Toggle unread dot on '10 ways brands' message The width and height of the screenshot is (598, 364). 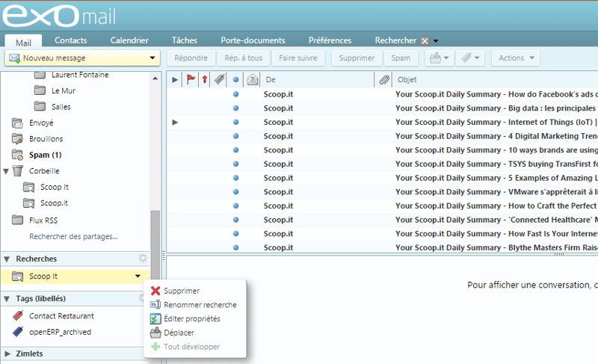[x=235, y=150]
